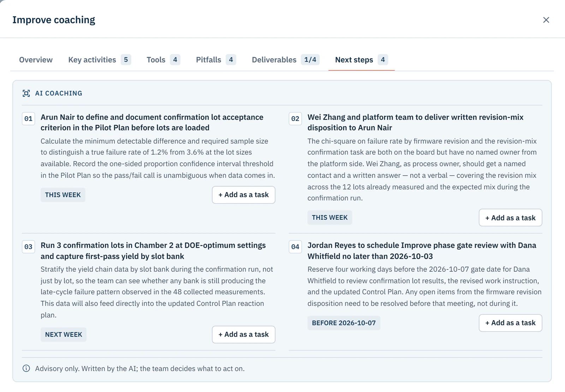
Task: Open the Deliverables tab
Action: tap(286, 60)
